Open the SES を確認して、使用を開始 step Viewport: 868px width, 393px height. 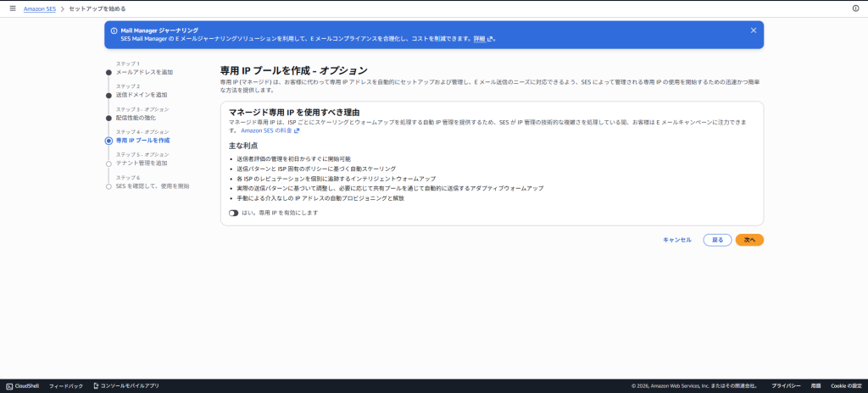pos(153,185)
